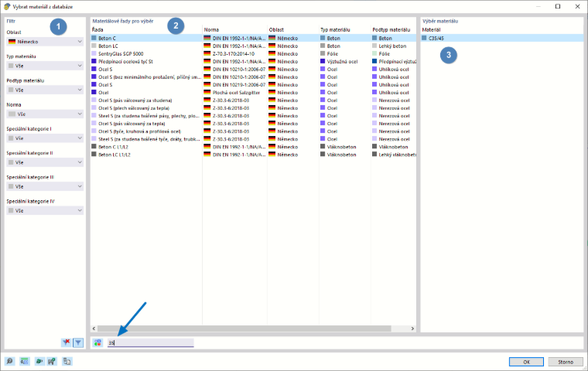The image size is (588, 371).
Task: Click the save material to library icon
Action: (52, 361)
